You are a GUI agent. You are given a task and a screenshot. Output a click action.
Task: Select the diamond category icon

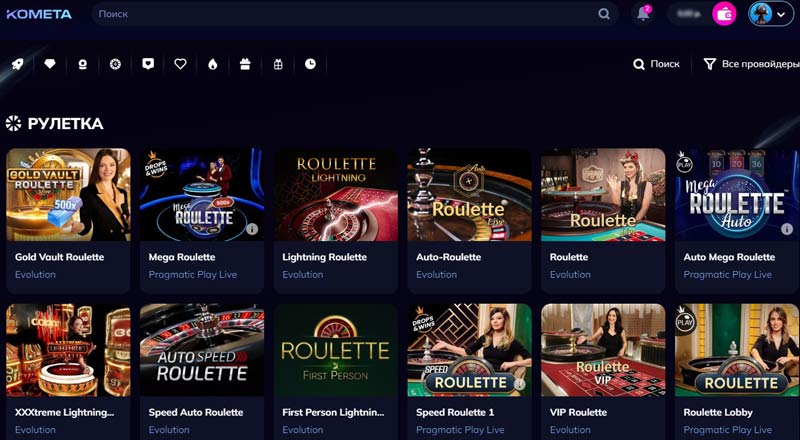point(49,64)
